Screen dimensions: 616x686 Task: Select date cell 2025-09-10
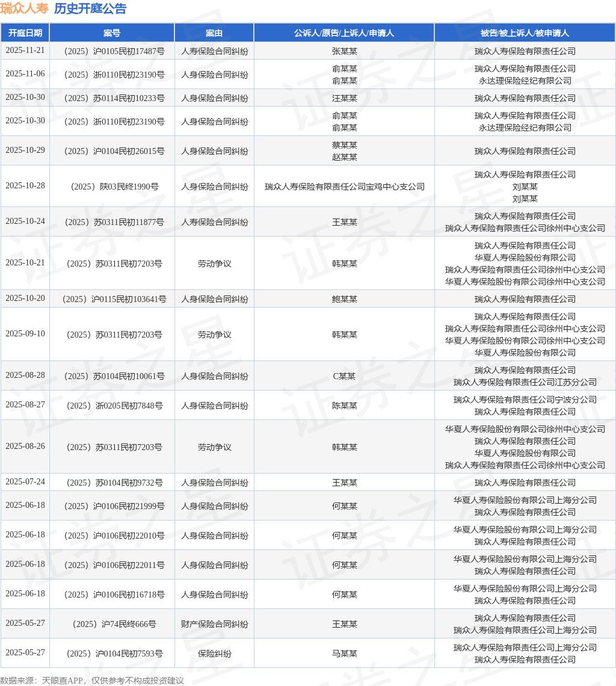(x=25, y=333)
